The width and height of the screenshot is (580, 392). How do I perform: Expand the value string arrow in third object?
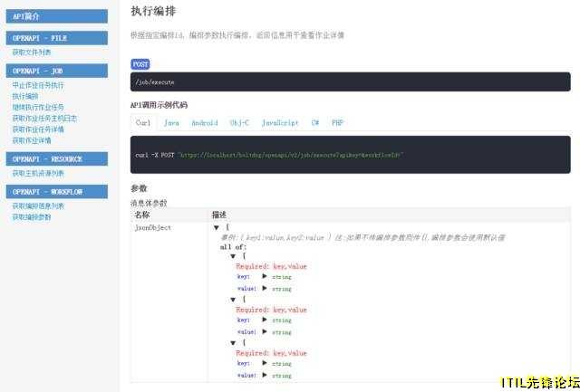265,375
